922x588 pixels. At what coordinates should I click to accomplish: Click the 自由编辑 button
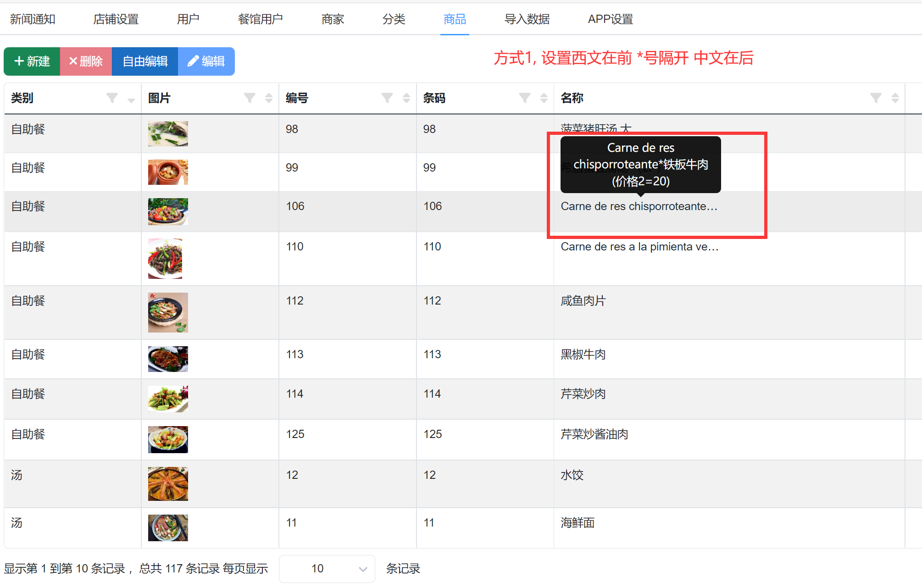point(145,61)
